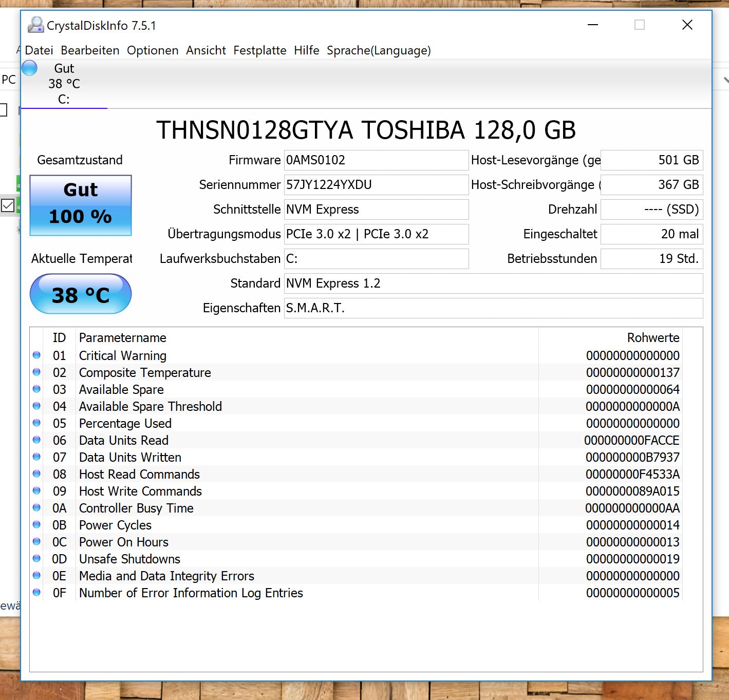Screen dimensions: 729x700
Task: Maximize the CrystalDiskInfo window
Action: (x=640, y=25)
